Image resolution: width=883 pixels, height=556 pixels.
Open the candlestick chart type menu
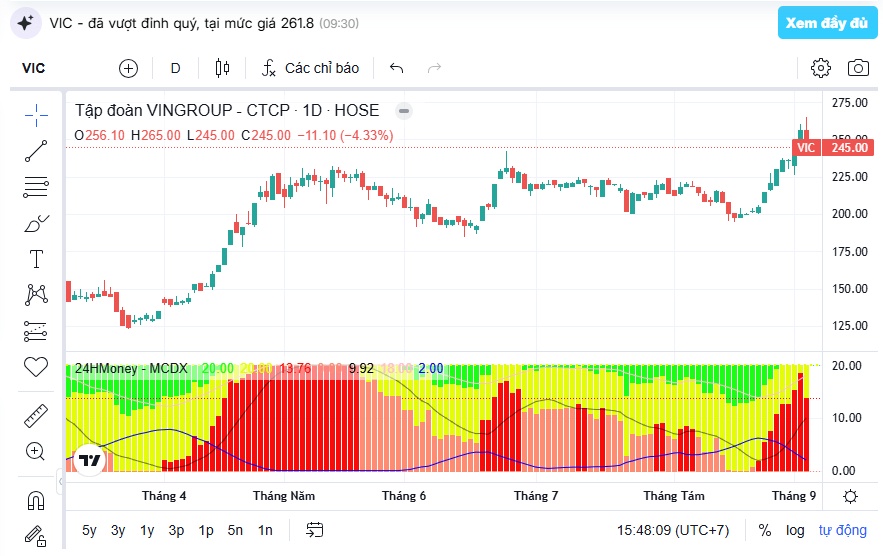(x=222, y=68)
